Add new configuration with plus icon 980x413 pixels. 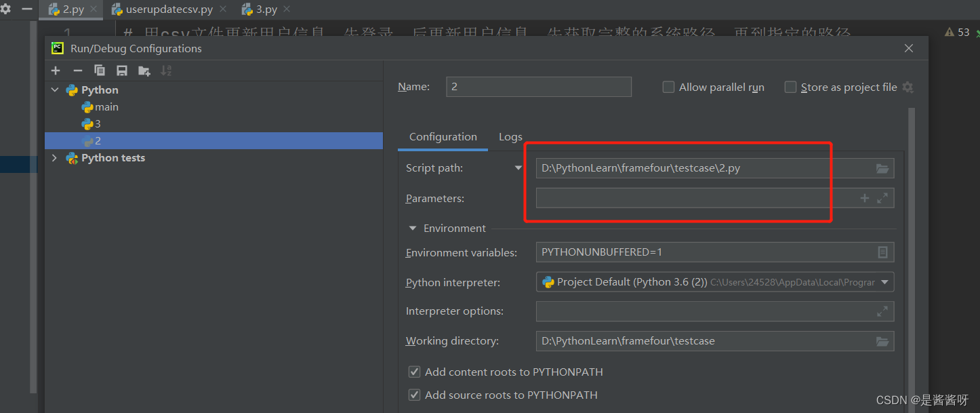point(56,71)
